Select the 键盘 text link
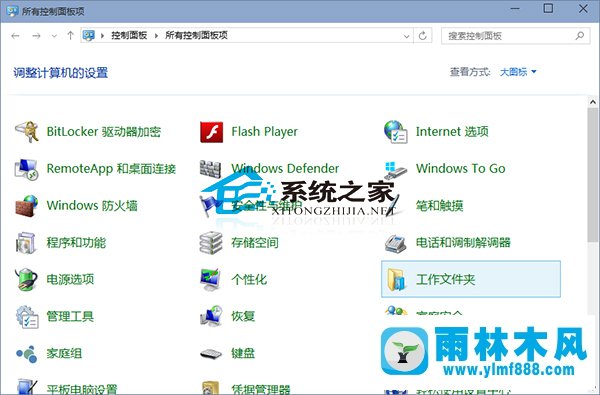This screenshot has width=600, height=395. [x=243, y=353]
